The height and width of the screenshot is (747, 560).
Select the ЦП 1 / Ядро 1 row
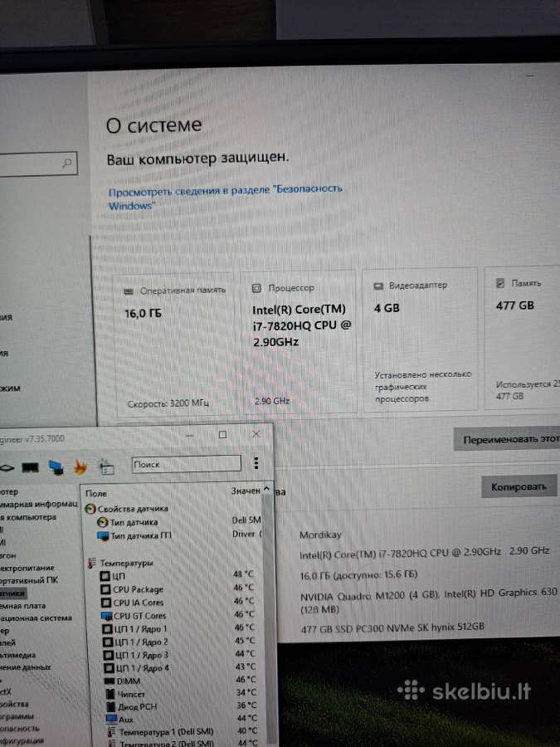tap(178, 629)
